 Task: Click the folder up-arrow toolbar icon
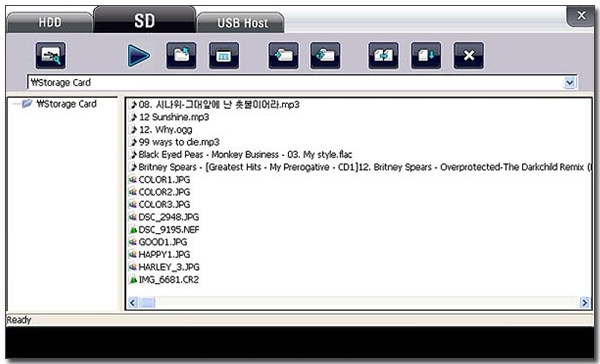tap(181, 56)
